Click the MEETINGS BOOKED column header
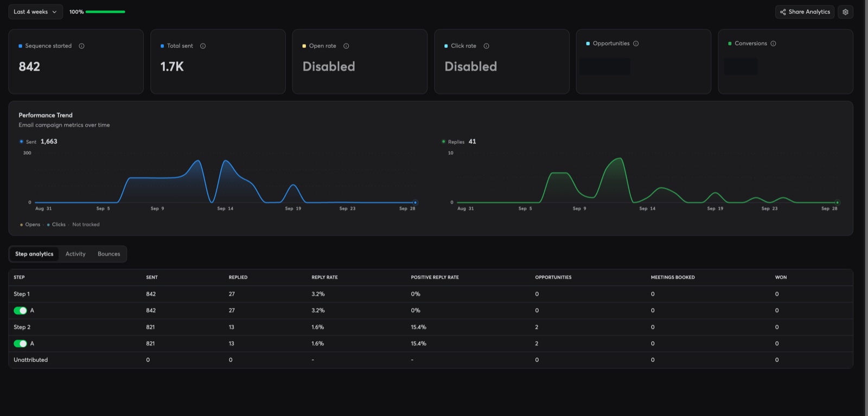This screenshot has height=416, width=868. click(673, 277)
